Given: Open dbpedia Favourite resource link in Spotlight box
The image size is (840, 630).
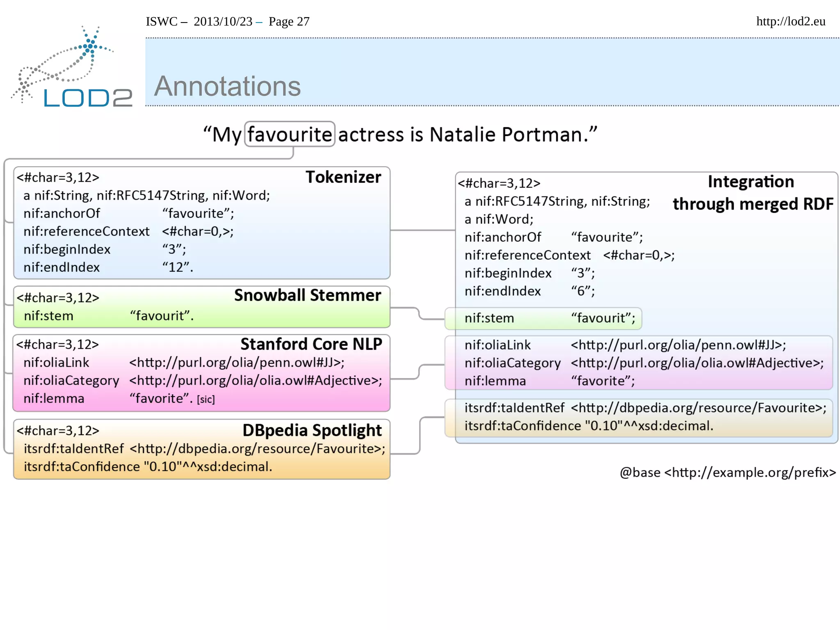Looking at the screenshot, I should pos(258,449).
